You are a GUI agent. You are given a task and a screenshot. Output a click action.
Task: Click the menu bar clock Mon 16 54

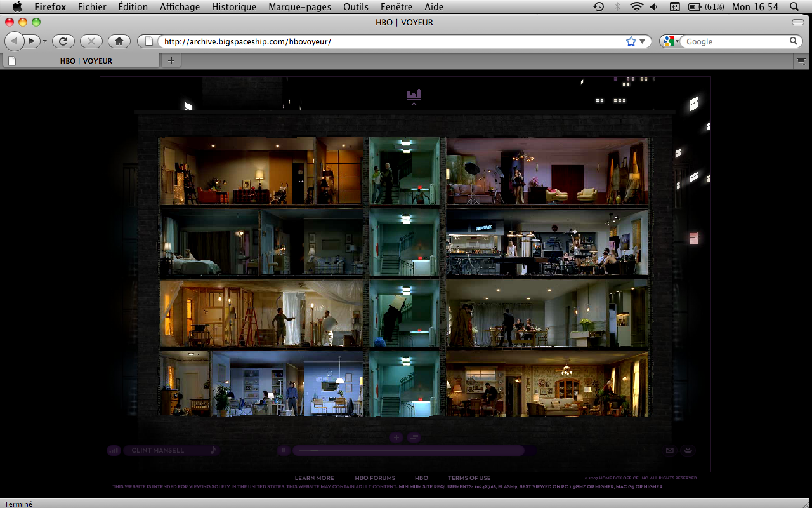[x=755, y=7]
